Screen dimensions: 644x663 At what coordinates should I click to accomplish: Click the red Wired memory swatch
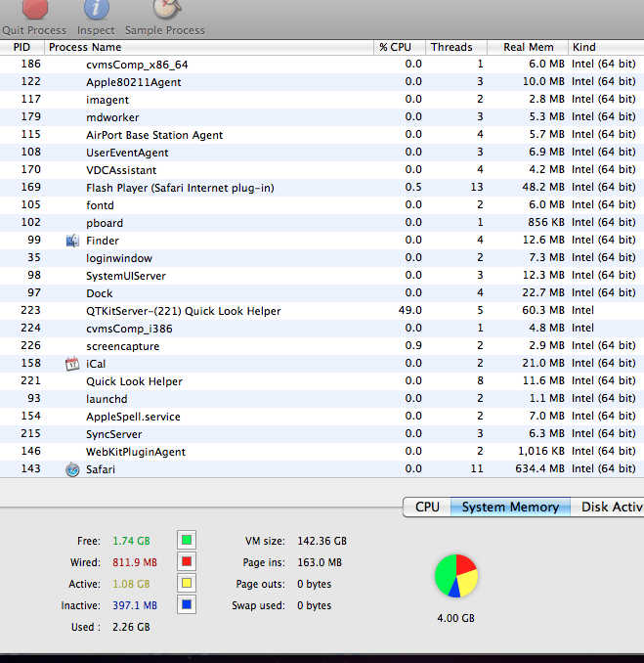click(187, 561)
